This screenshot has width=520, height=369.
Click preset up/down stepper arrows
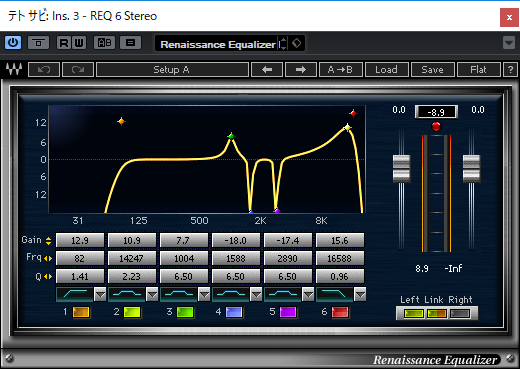click(x=283, y=44)
